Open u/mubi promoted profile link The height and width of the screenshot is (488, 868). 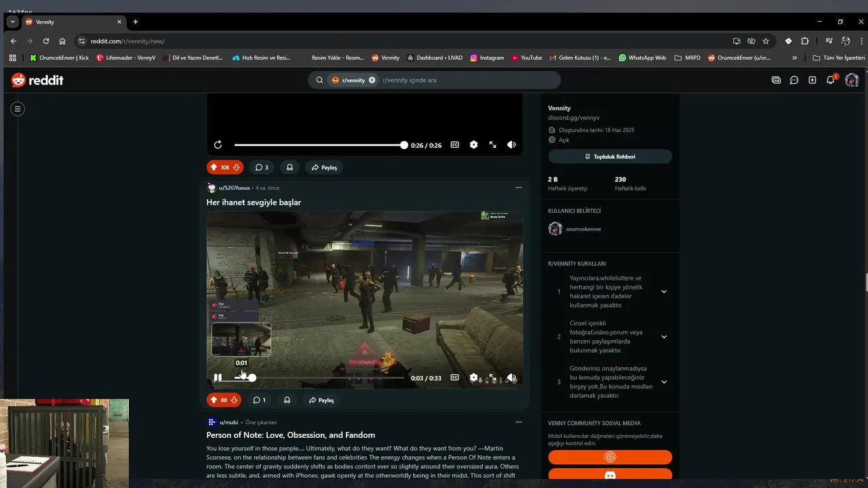[x=229, y=422]
